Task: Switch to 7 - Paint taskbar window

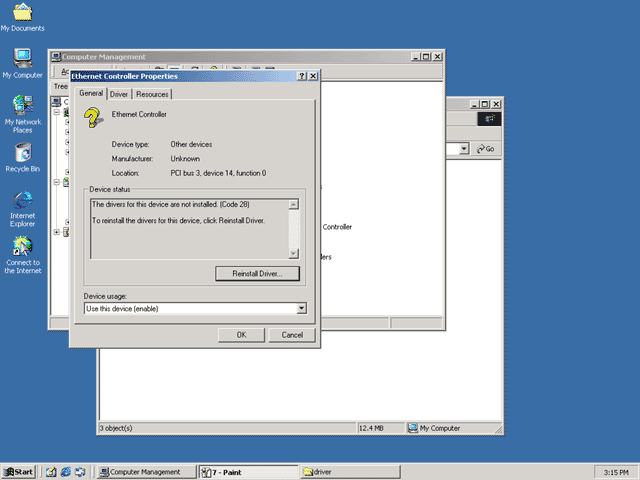Action: pyautogui.click(x=248, y=472)
